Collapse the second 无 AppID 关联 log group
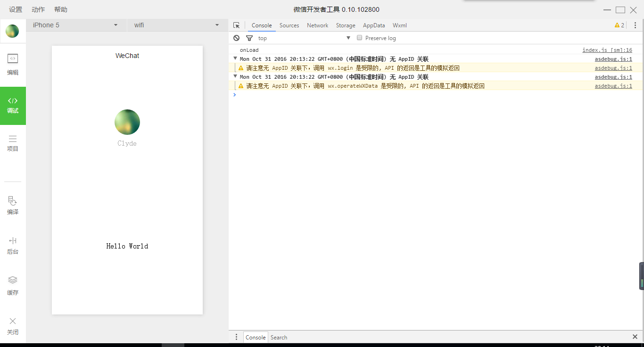The height and width of the screenshot is (347, 644). coord(235,76)
